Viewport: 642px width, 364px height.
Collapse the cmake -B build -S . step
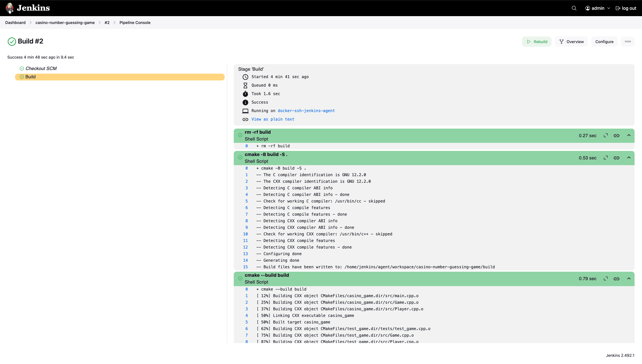point(629,158)
